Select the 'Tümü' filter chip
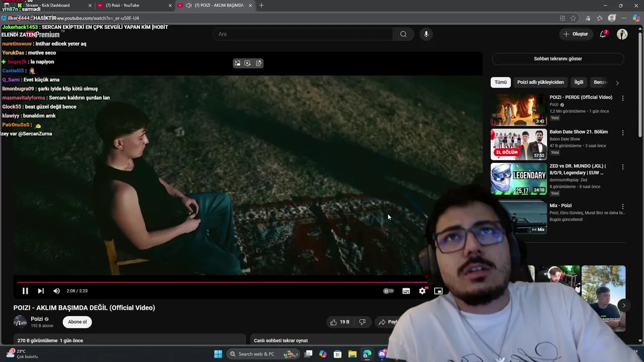 pos(501,82)
